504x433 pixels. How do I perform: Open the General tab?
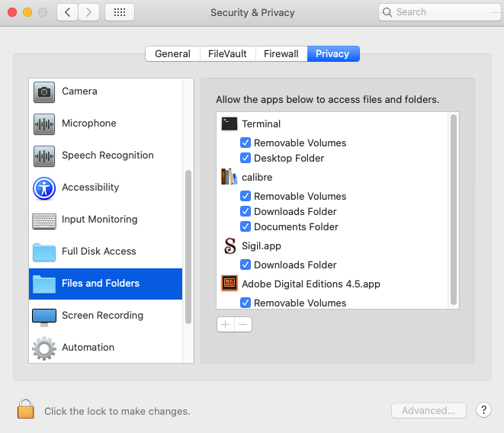[x=172, y=53]
